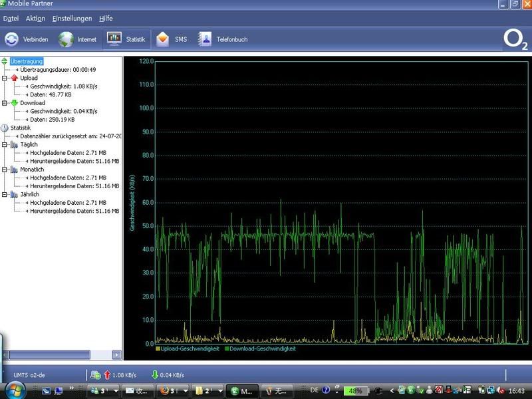This screenshot has width=532, height=399.
Task: Click the green Download arrow icon in tree
Action: pyautogui.click(x=14, y=103)
